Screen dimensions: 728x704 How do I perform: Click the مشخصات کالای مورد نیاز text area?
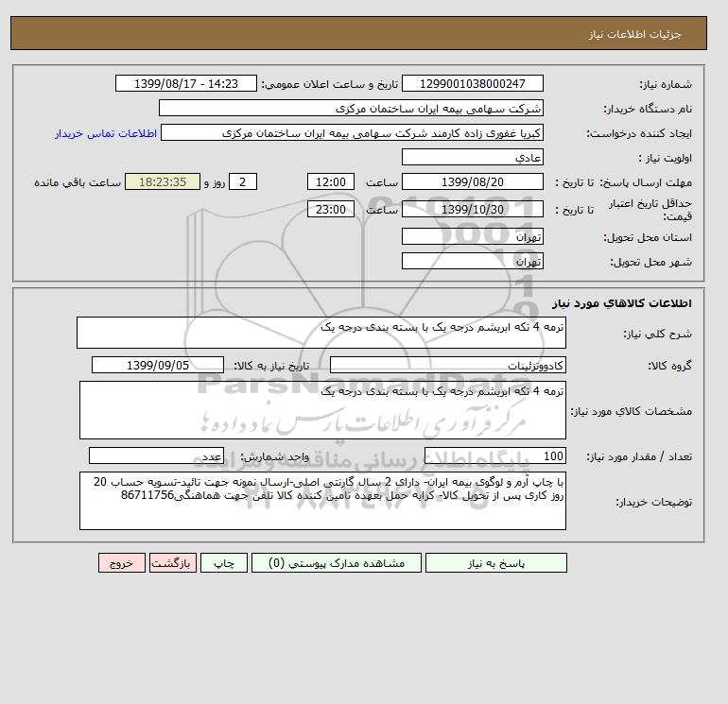coord(322,410)
